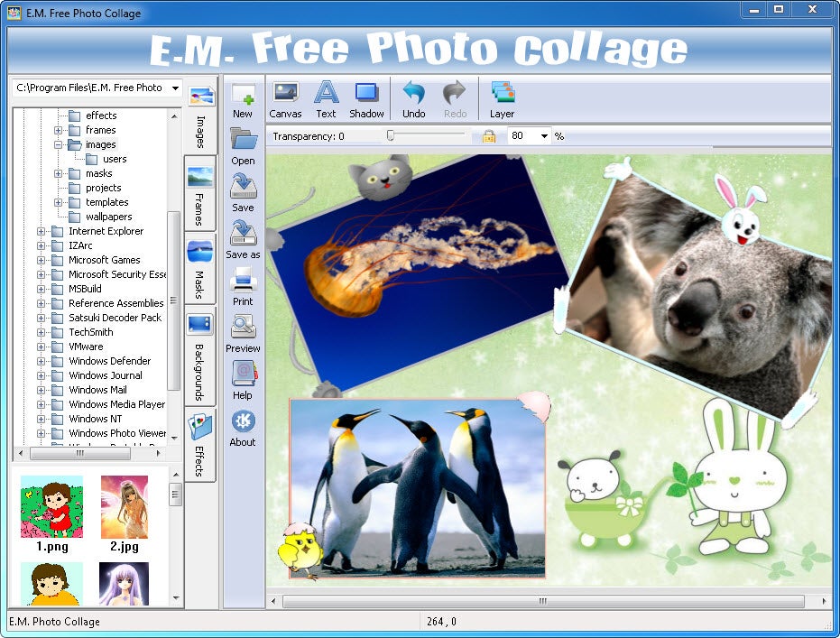The image size is (840, 638).
Task: Select the brown-haired cartoon child thumbnail
Action: coord(52,584)
